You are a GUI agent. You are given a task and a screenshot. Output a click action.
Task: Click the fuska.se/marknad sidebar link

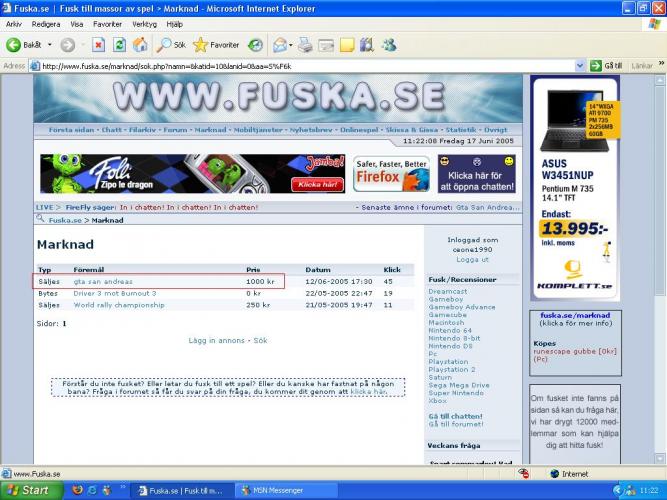click(575, 315)
